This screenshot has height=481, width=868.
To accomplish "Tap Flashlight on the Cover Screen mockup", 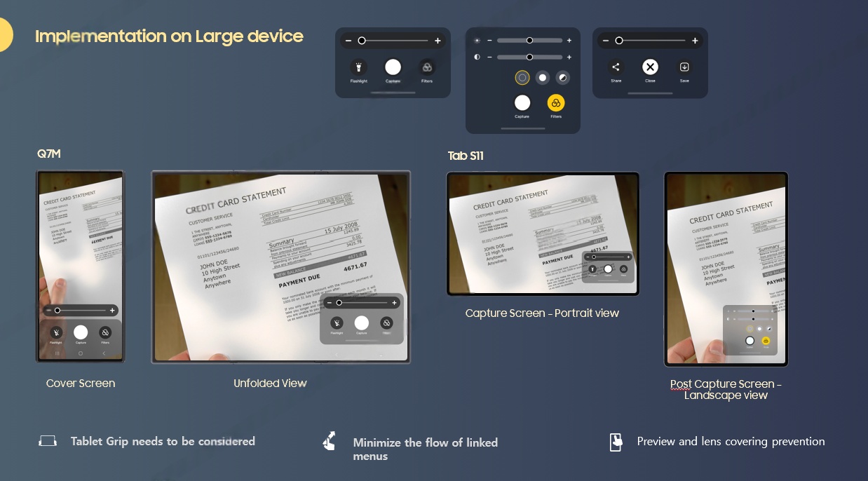I will pos(56,332).
